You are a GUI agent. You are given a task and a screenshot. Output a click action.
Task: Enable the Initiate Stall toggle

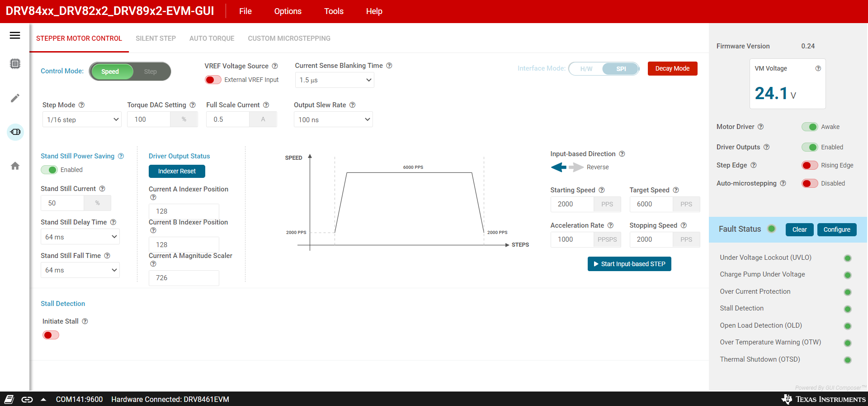click(51, 335)
